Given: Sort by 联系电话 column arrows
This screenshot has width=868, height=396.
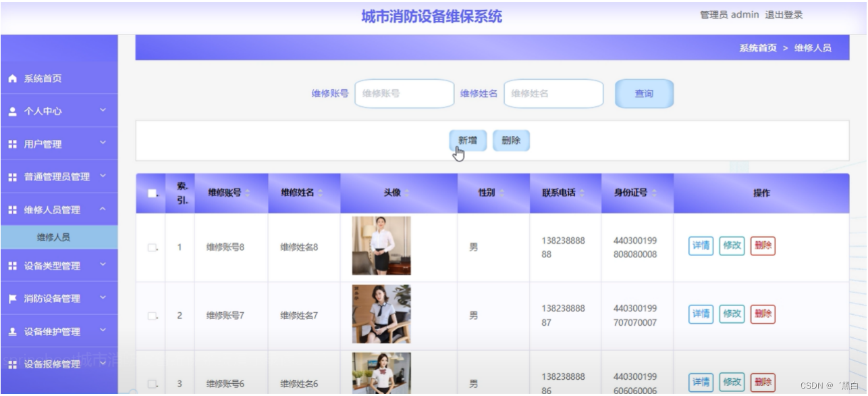Looking at the screenshot, I should pos(582,193).
